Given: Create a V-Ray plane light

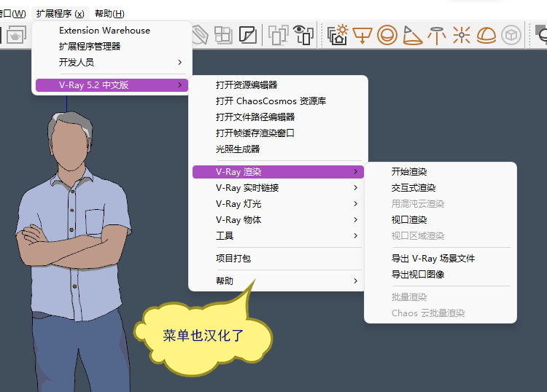Looking at the screenshot, I should click(362, 35).
